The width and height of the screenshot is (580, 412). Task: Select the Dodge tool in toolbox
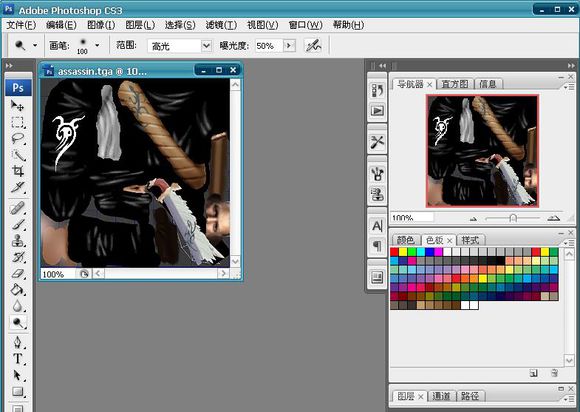17,322
